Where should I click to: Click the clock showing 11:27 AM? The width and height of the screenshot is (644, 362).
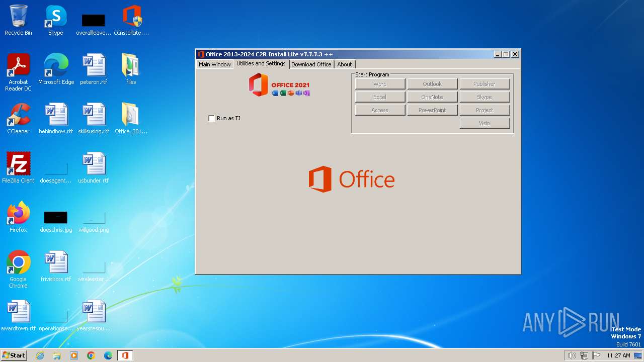(x=618, y=355)
